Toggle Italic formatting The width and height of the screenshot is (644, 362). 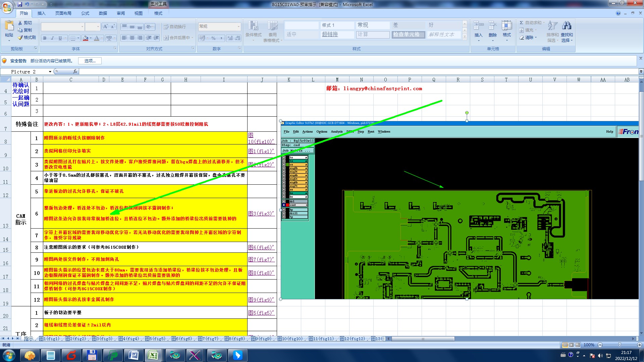52,38
